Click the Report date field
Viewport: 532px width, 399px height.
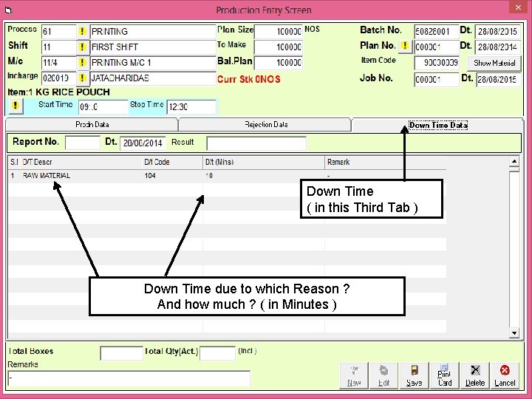click(x=143, y=143)
